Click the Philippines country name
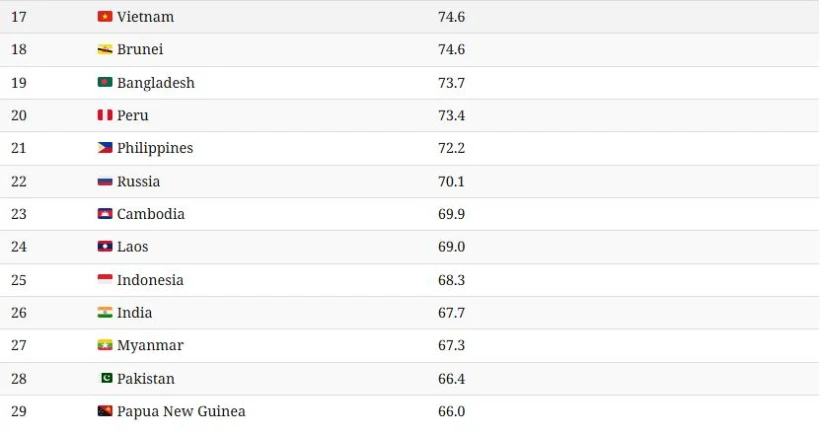Image resolution: width=820 pixels, height=435 pixels. tap(155, 148)
